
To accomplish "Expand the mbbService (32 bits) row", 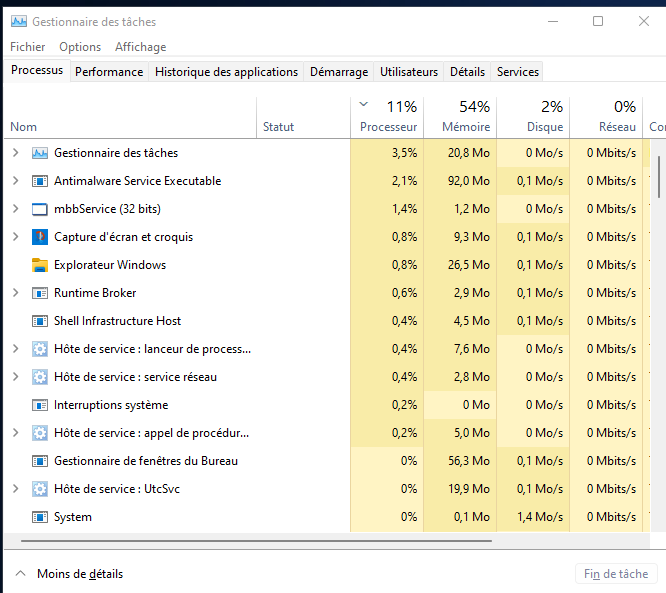I will click(16, 209).
